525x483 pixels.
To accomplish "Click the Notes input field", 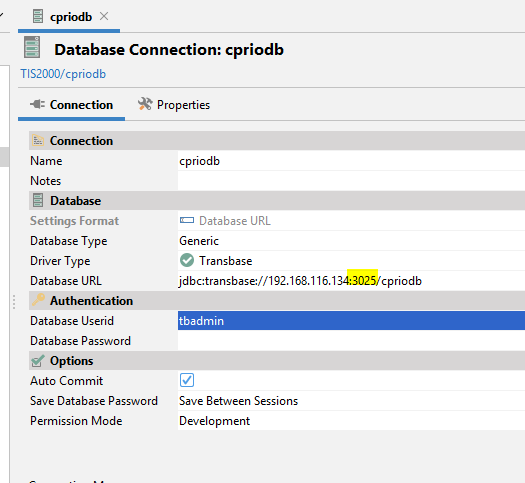I will [x=351, y=181].
